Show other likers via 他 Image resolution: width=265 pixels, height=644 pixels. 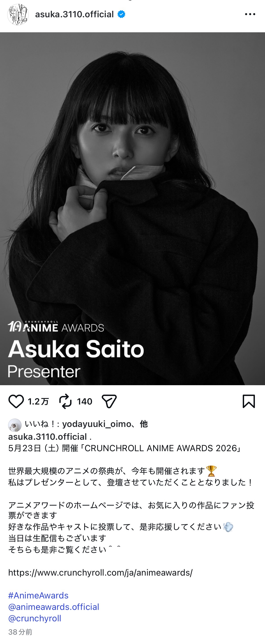point(144,424)
